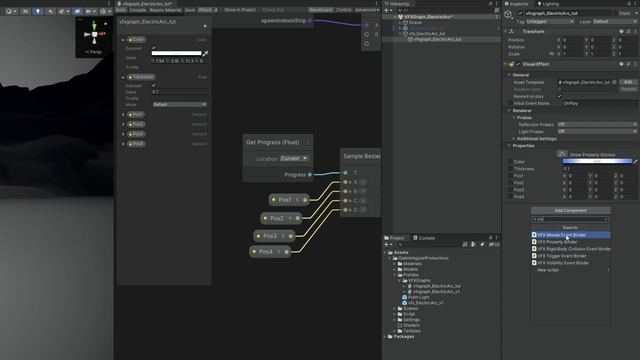Open New script submenu entry
Image resolution: width=640 pixels, height=360 pixels.
[571, 270]
